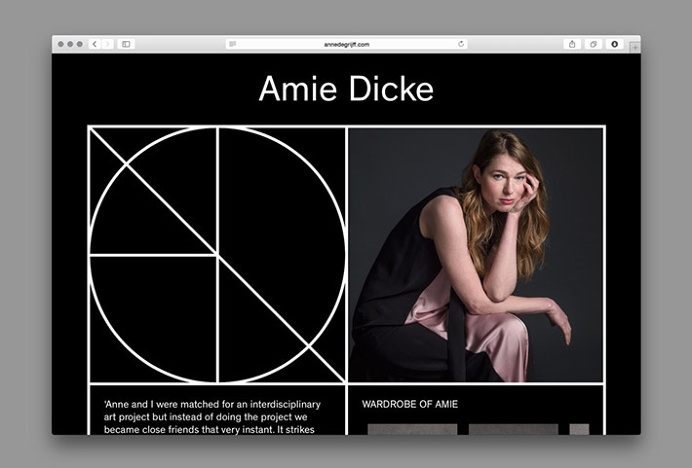692x468 pixels.
Task: Minimize the Safari window
Action: click(70, 44)
